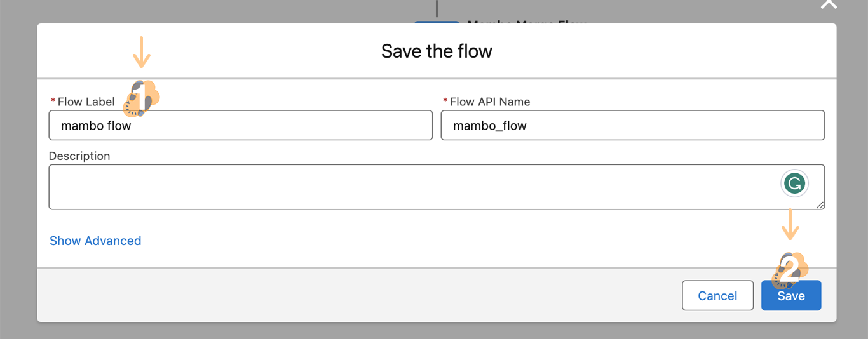Click the 'Flow Label' field caption
This screenshot has width=868, height=339.
click(86, 102)
